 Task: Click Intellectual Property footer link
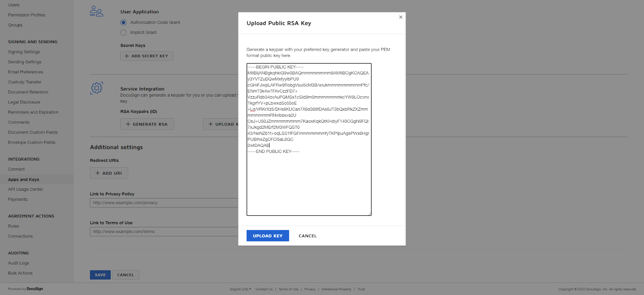pos(336,289)
